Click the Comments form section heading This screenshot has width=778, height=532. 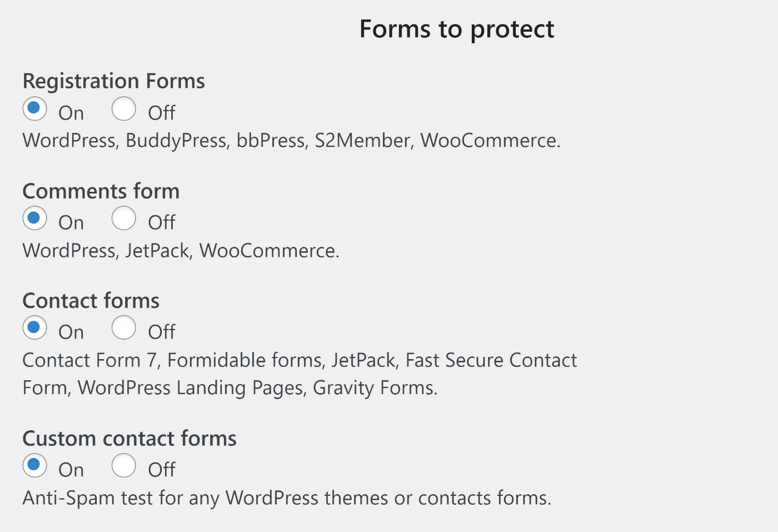tap(101, 191)
